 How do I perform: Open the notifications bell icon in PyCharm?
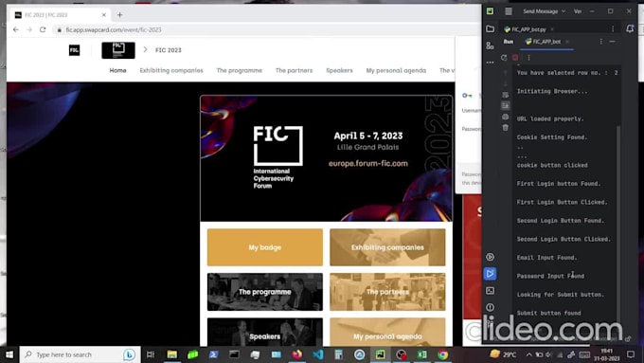(630, 28)
